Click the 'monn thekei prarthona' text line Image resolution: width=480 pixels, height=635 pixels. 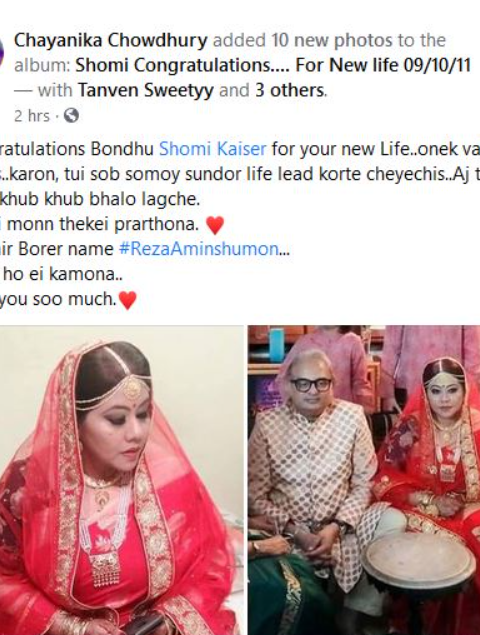pos(100,224)
